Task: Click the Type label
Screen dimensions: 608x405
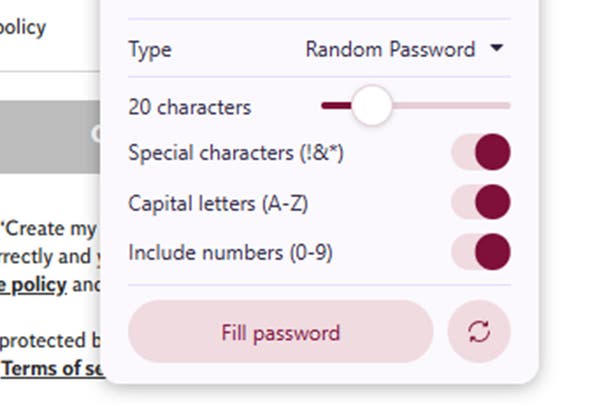Action: (x=150, y=49)
